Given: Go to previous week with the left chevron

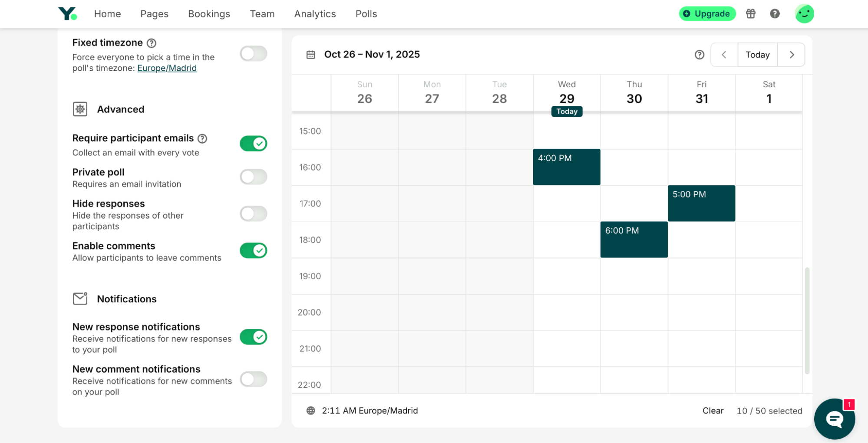Looking at the screenshot, I should 724,55.
